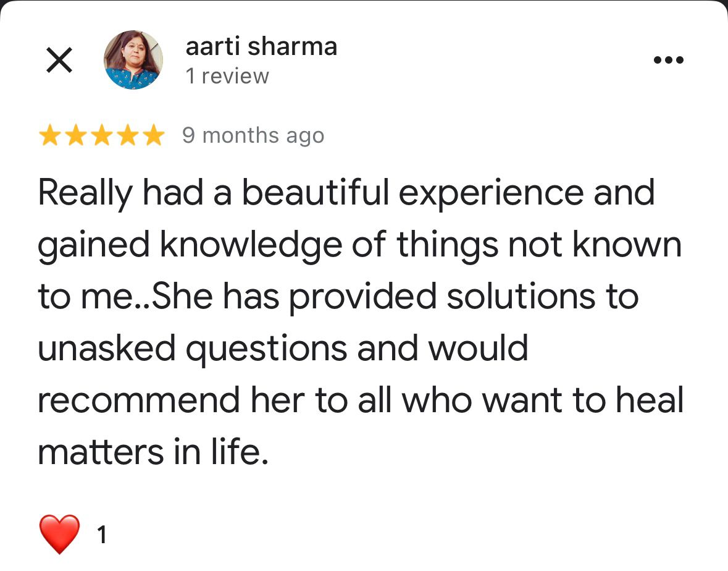Click the word 'matters' in the review

point(101,452)
